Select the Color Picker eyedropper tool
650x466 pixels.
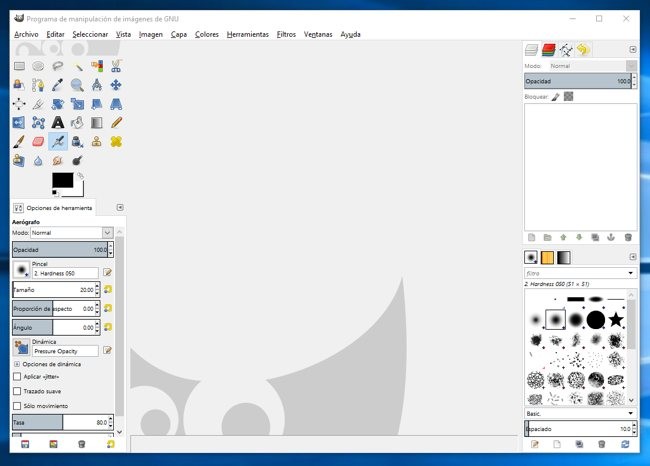point(58,85)
